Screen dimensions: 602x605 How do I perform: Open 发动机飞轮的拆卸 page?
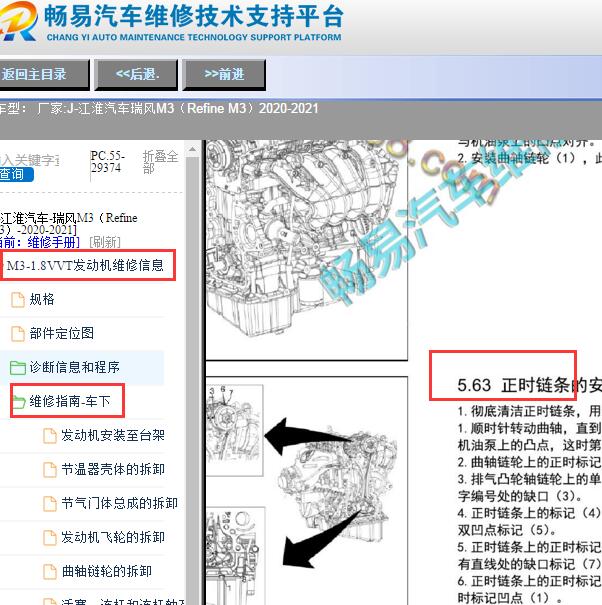113,537
